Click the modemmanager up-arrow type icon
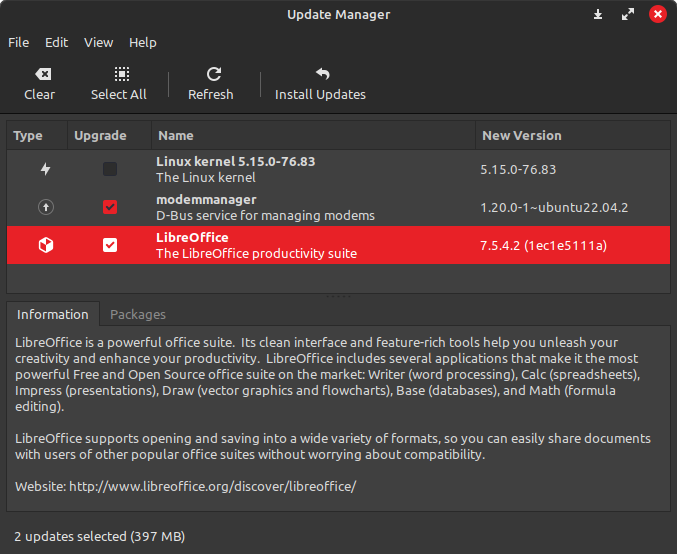 click(46, 207)
